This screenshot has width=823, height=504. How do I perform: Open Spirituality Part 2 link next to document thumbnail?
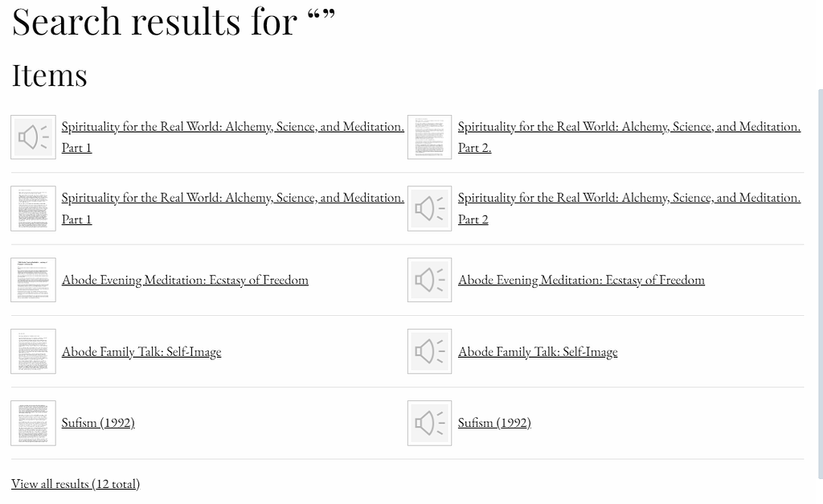[x=629, y=127]
